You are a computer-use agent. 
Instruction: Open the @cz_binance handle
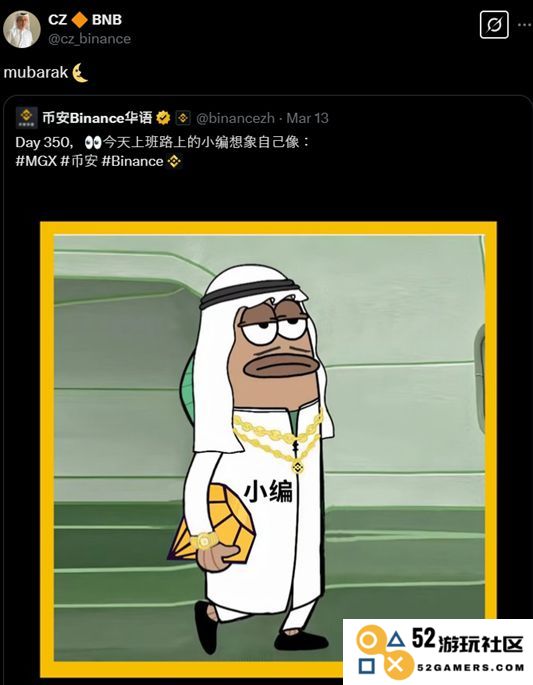point(89,39)
